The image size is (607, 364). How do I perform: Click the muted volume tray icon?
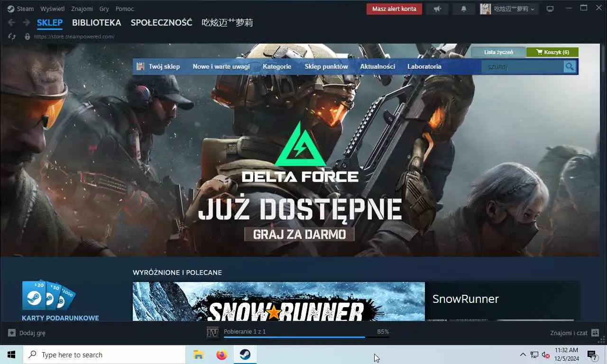coord(546,355)
